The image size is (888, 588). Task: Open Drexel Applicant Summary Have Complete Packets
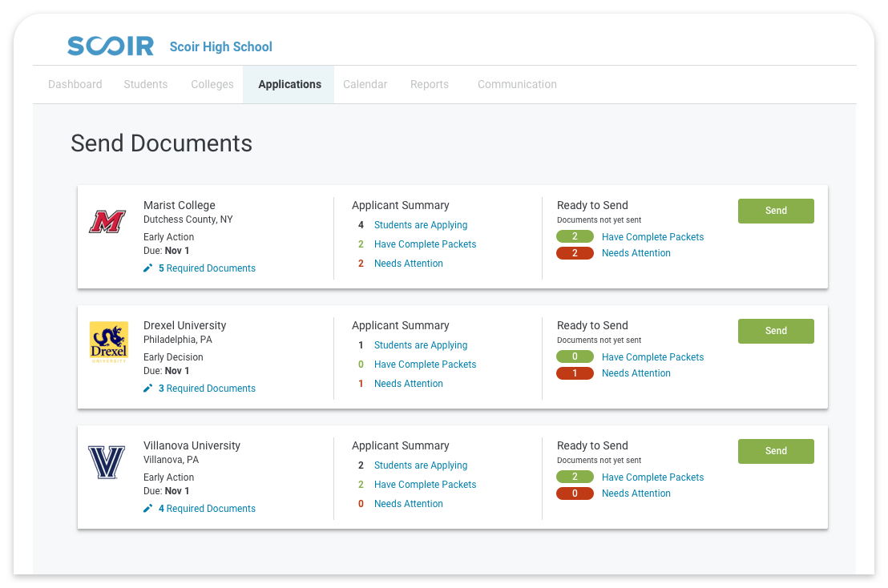[426, 364]
